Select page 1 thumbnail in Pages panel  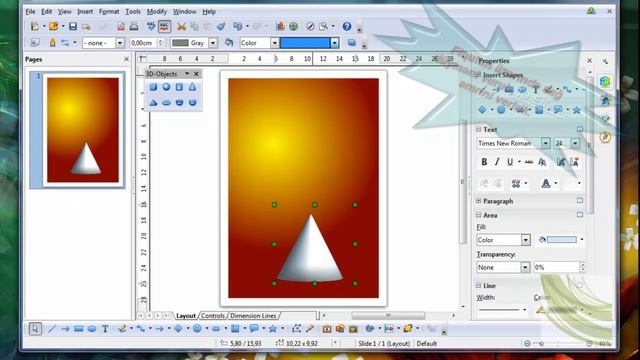coord(83,130)
